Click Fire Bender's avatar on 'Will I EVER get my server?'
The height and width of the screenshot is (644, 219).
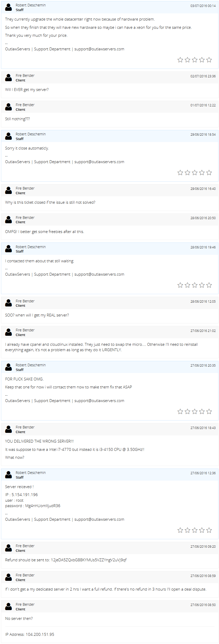(x=8, y=78)
